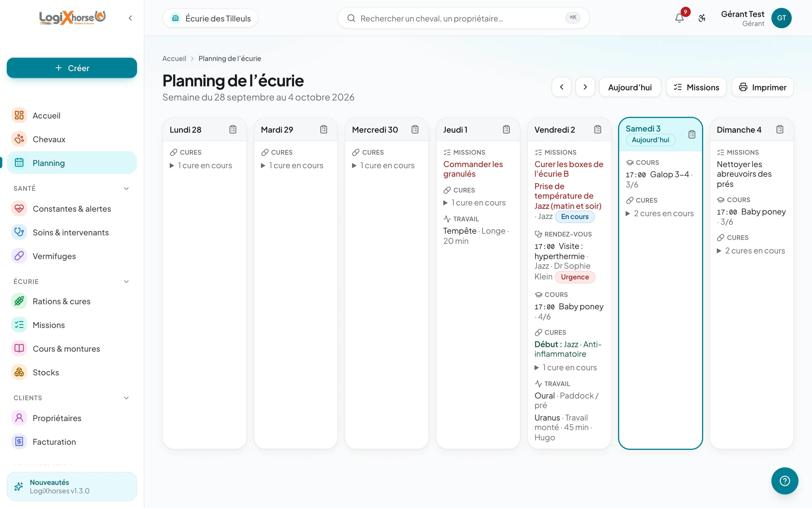The image size is (812, 508).
Task: Open accessibility options icon
Action: tap(702, 18)
